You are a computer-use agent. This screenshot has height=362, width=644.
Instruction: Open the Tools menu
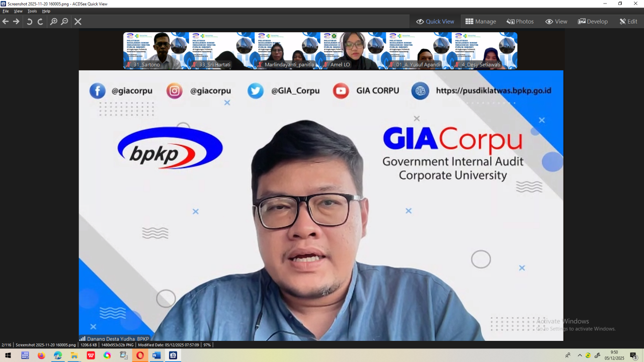pos(32,11)
